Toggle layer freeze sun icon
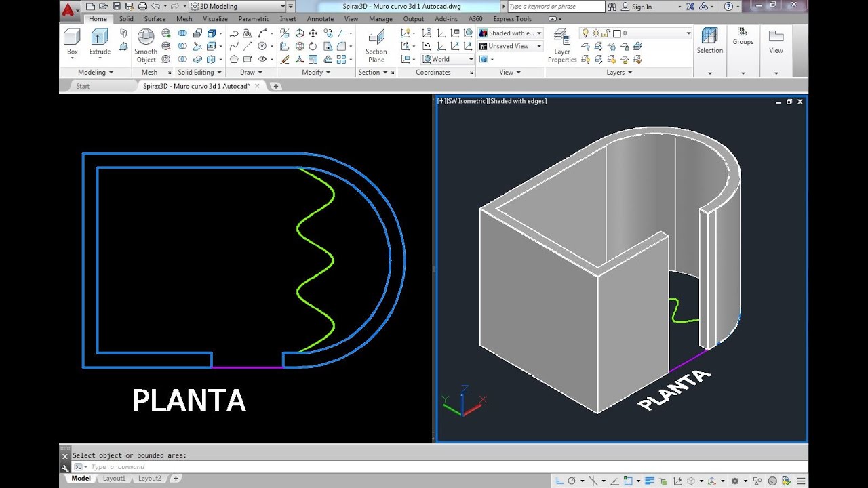 pos(596,33)
